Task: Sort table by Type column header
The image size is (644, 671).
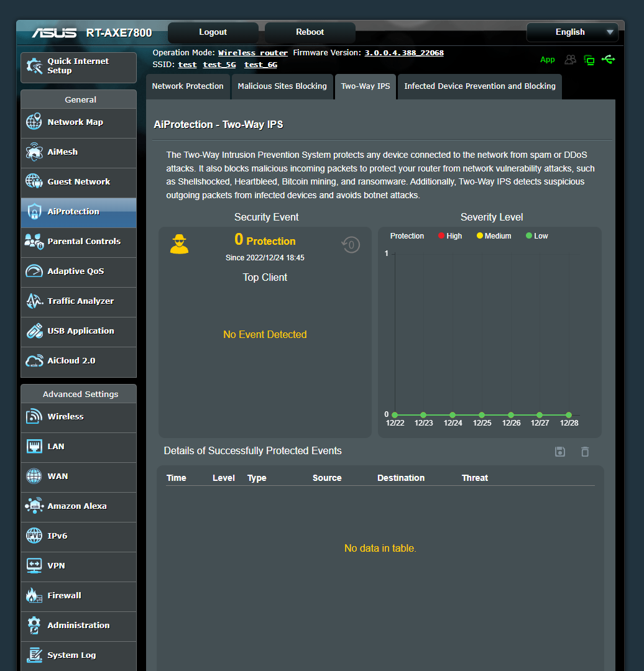Action: point(257,478)
